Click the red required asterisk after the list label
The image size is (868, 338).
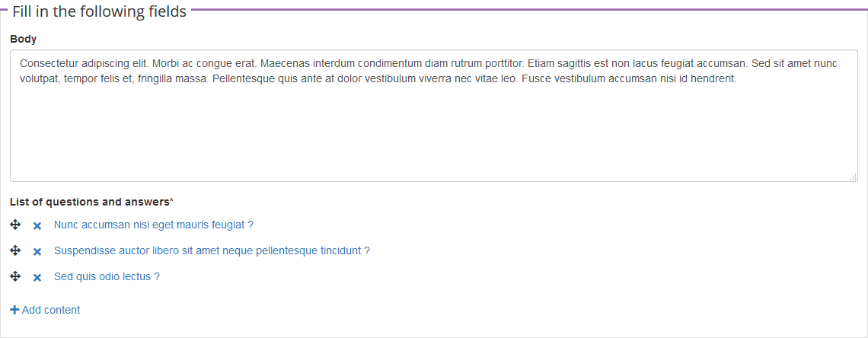pyautogui.click(x=171, y=201)
